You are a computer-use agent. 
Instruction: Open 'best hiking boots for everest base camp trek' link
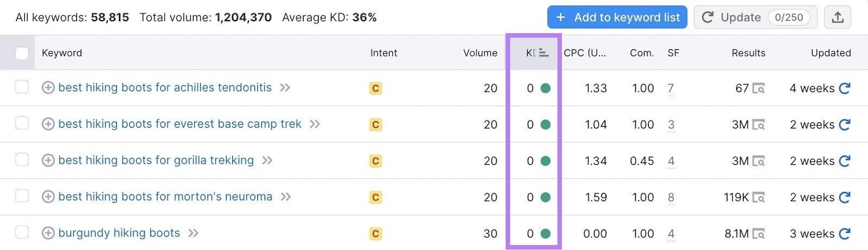coord(180,124)
